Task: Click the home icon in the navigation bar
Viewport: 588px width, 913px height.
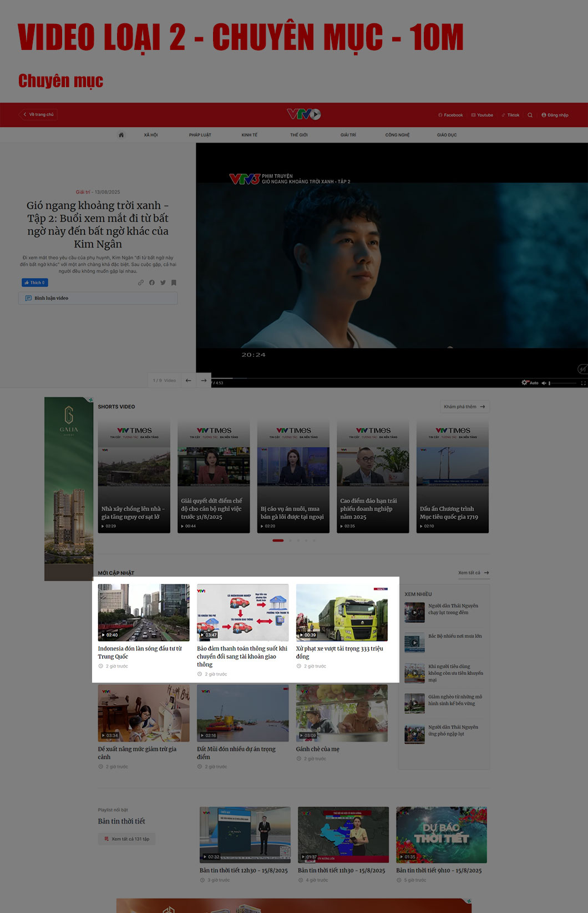Action: click(121, 135)
